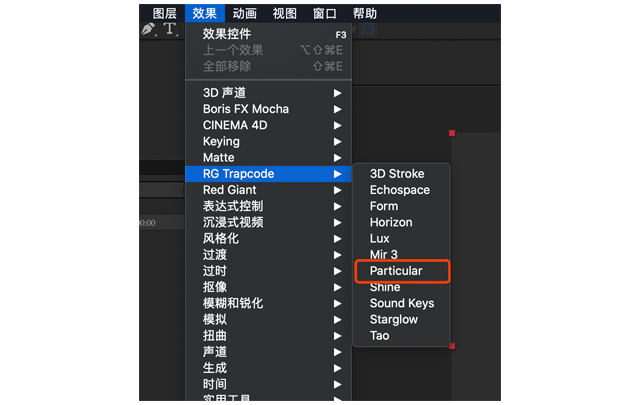Apply the Mir 3 effect

coord(402,255)
